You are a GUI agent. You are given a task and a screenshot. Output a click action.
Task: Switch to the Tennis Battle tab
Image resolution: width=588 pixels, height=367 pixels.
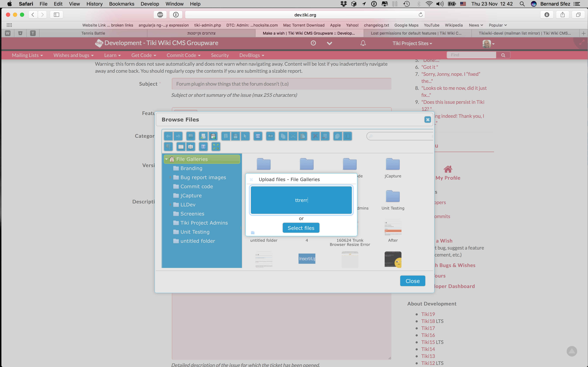(x=93, y=33)
